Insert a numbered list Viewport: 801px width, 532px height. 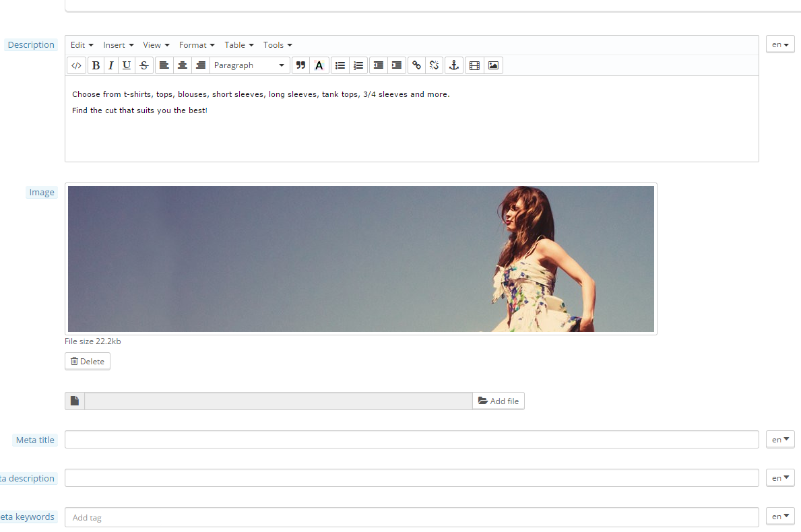[358, 65]
